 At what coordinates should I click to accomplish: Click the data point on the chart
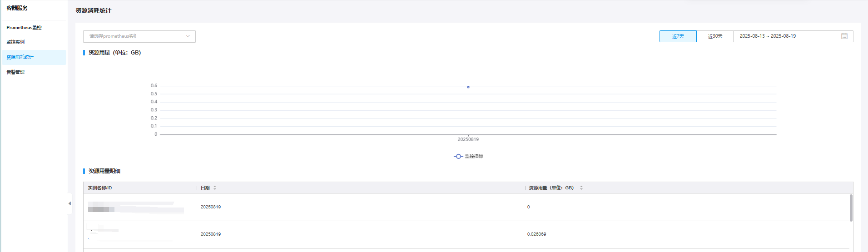pos(468,87)
